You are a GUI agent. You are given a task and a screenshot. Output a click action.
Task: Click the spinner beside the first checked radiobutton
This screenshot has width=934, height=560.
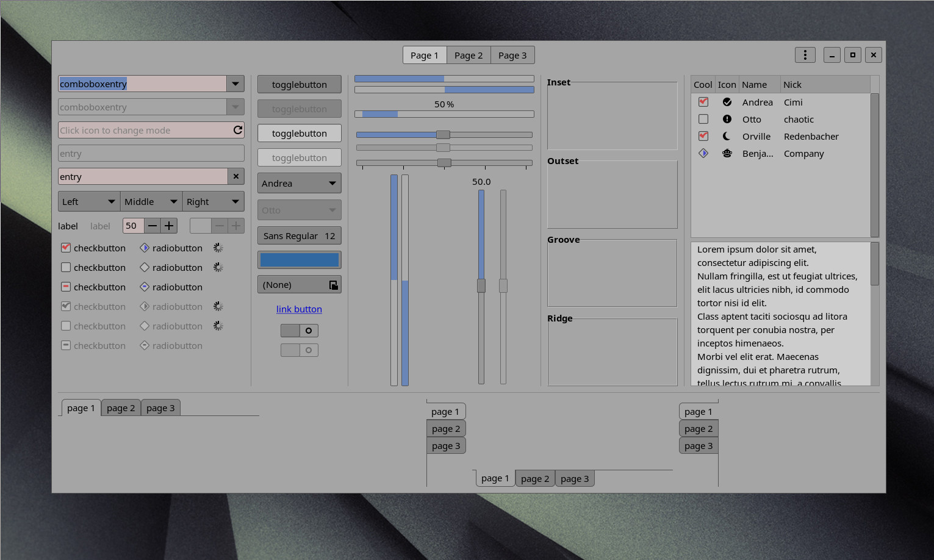[218, 248]
